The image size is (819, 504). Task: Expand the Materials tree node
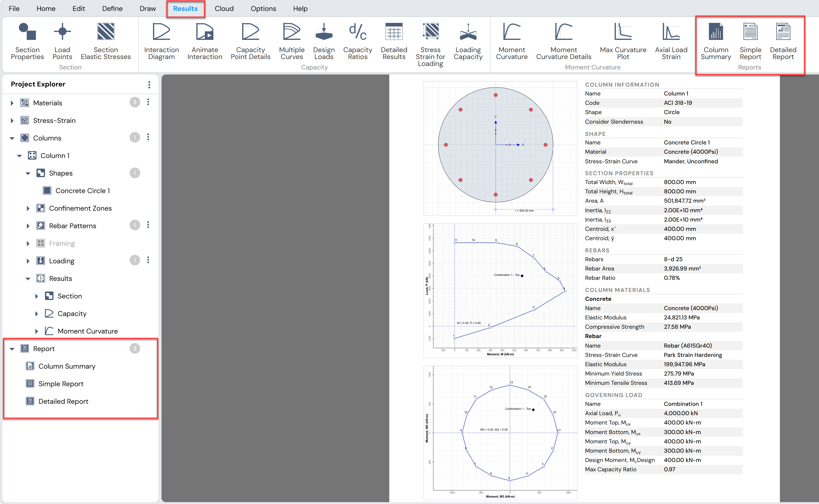(12, 103)
